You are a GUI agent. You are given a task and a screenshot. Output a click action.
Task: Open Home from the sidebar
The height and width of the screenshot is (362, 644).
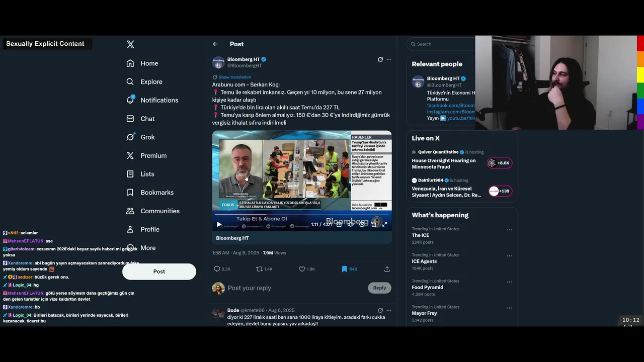pos(142,63)
